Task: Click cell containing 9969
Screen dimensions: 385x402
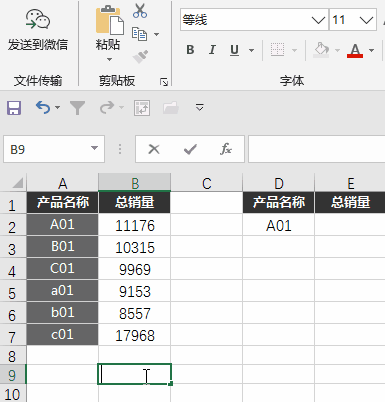Action: coord(135,269)
